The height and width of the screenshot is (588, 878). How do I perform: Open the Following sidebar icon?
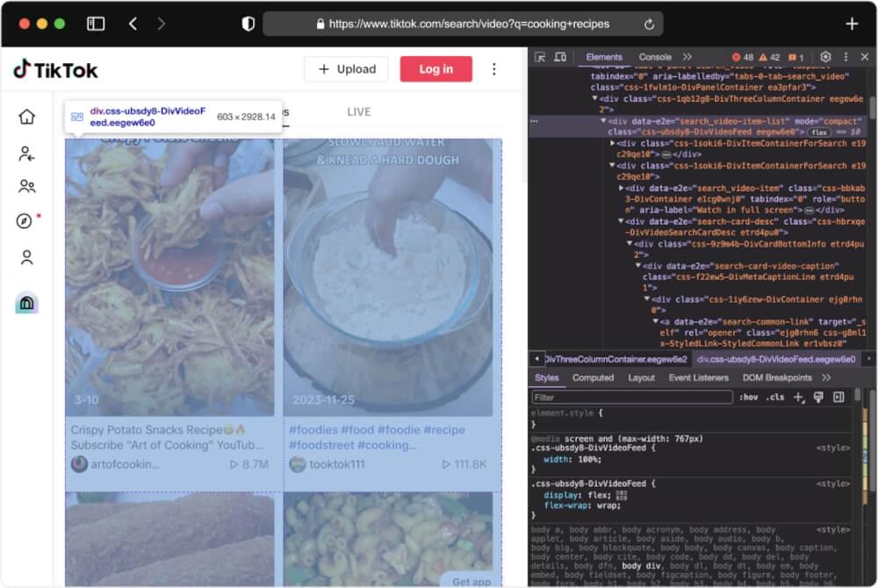point(27,154)
